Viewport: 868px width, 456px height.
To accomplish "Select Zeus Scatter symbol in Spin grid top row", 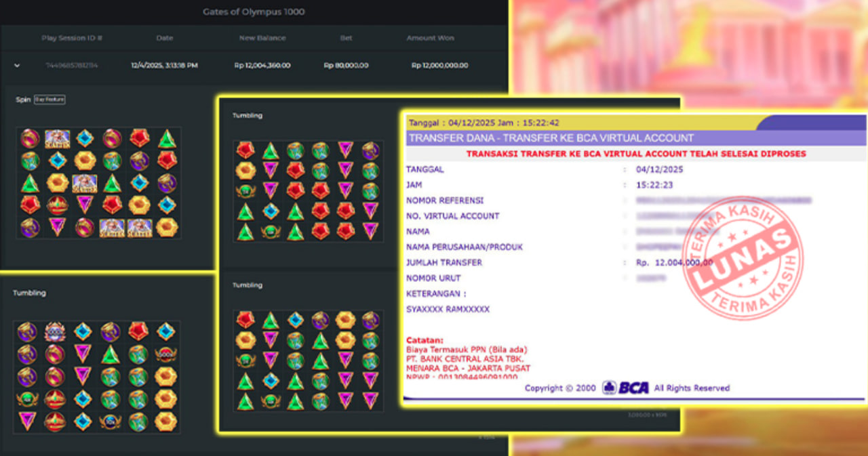I will (x=58, y=139).
